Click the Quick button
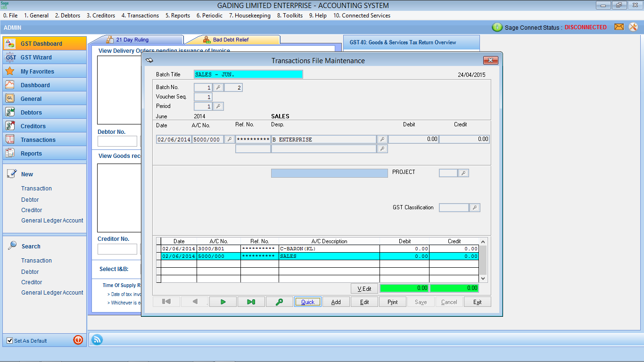This screenshot has width=644, height=362. click(308, 302)
